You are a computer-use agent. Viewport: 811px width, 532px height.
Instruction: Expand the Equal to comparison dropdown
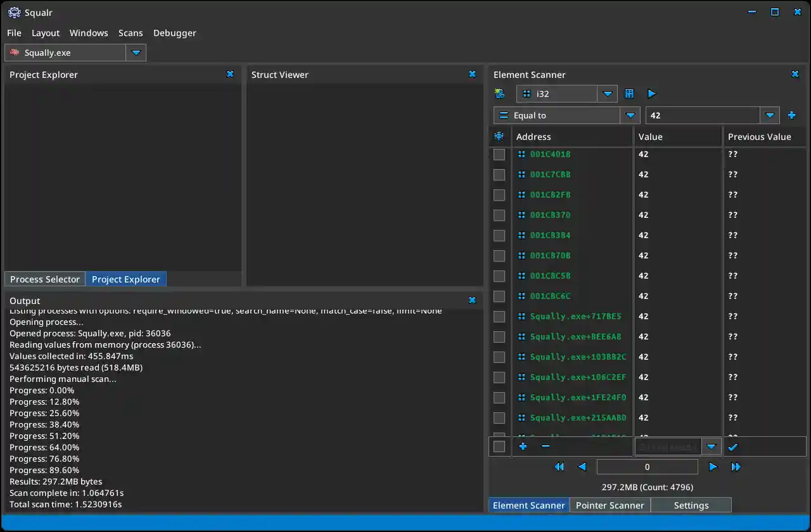630,115
